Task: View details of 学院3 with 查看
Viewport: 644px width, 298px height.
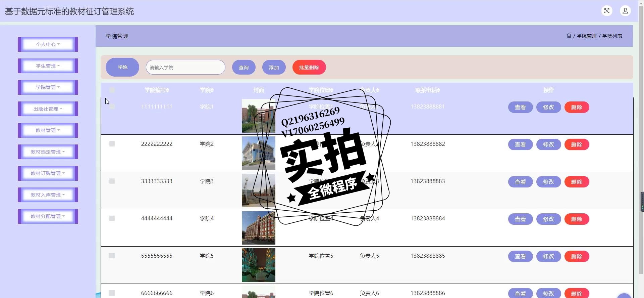Action: (x=520, y=182)
